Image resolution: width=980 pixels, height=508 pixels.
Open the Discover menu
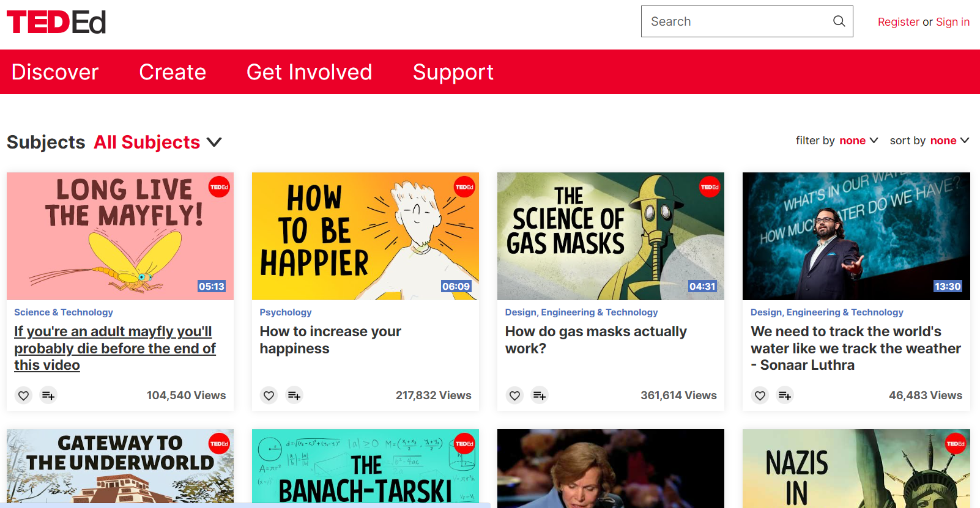55,72
